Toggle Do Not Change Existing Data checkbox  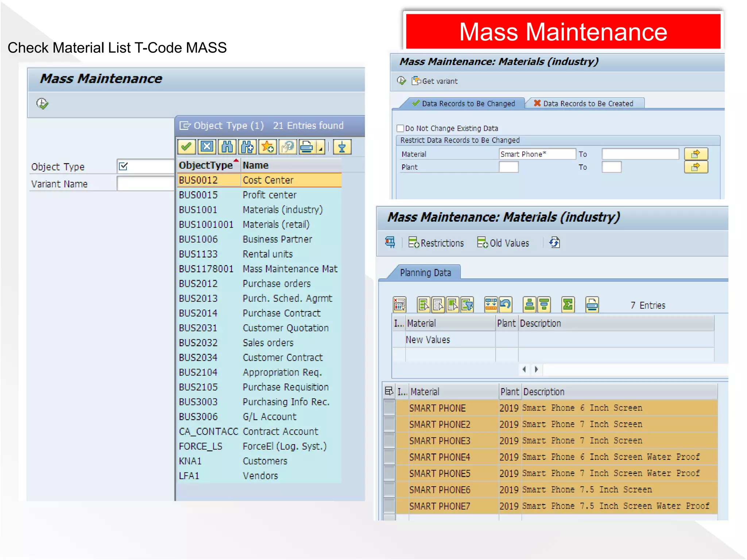pyautogui.click(x=400, y=128)
